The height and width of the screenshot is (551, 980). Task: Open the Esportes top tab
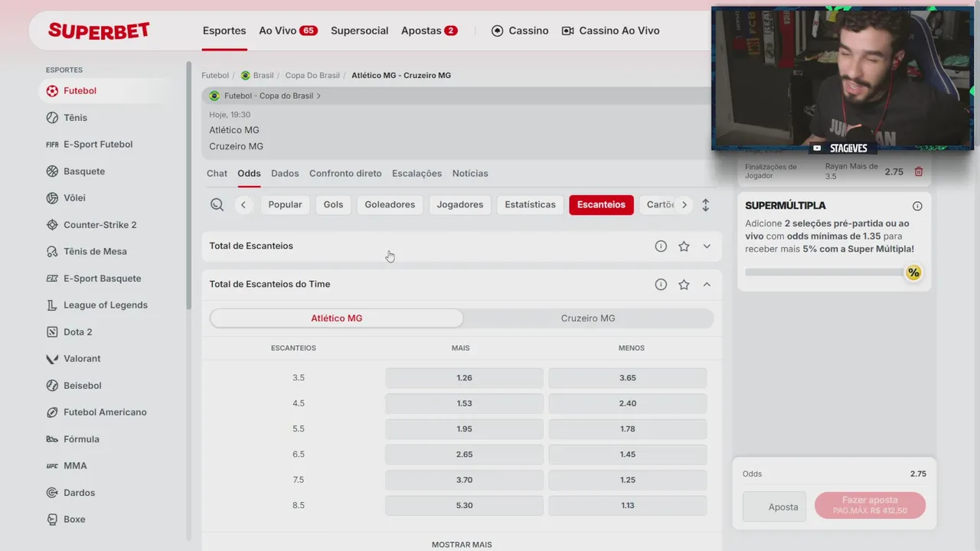coord(224,31)
